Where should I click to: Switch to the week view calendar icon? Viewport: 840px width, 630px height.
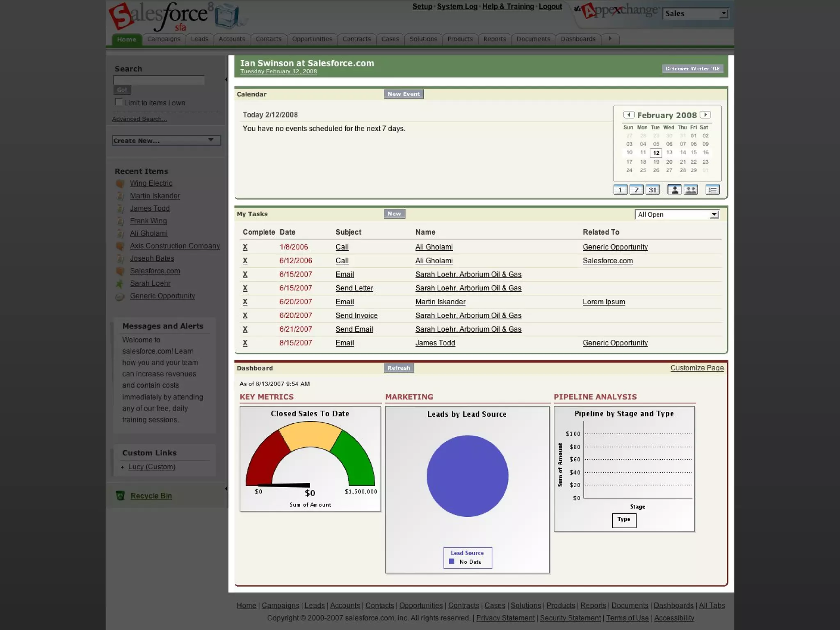tap(636, 190)
